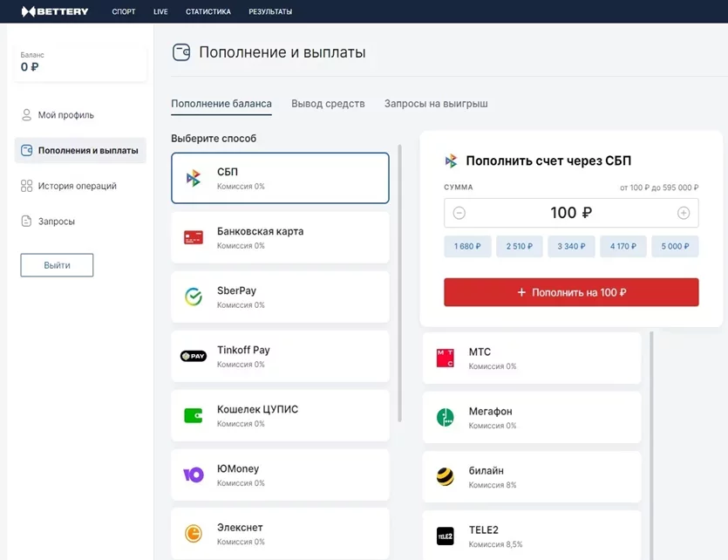728x560 pixels.
Task: Select the ЮMoney wallet icon
Action: [193, 475]
